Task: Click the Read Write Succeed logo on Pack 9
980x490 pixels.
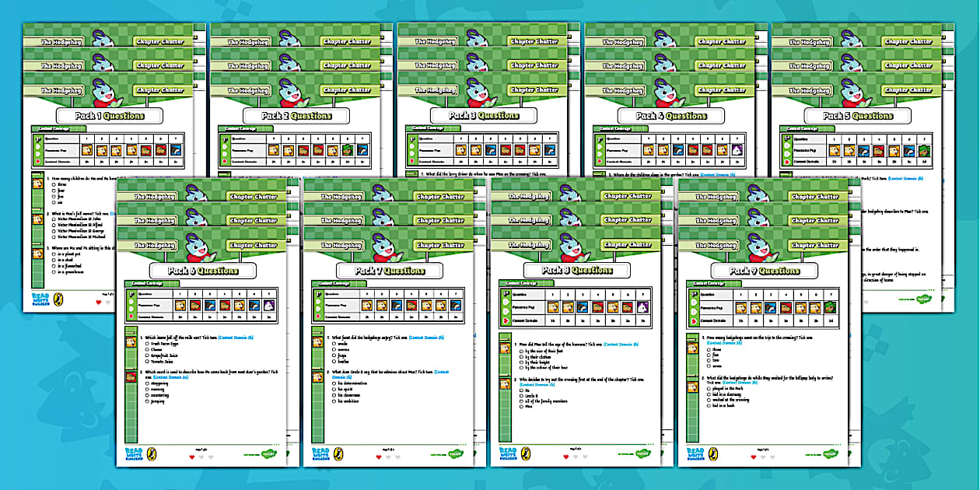Action: click(x=695, y=454)
